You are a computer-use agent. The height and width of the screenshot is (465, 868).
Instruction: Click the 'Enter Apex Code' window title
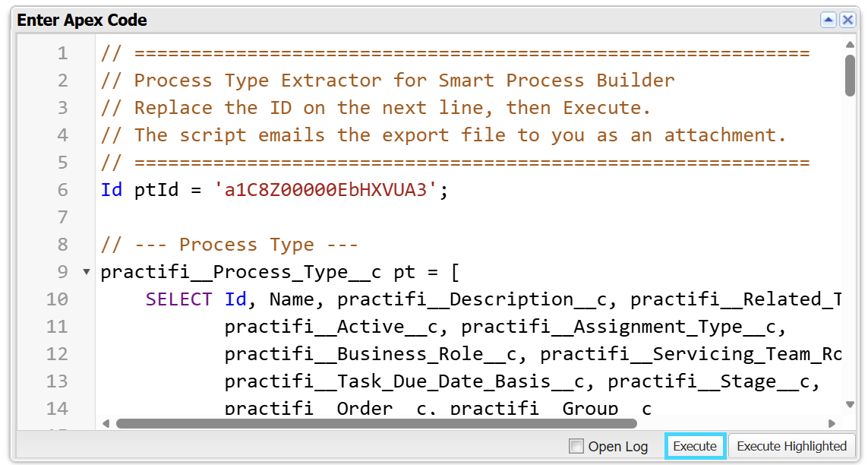coord(82,20)
